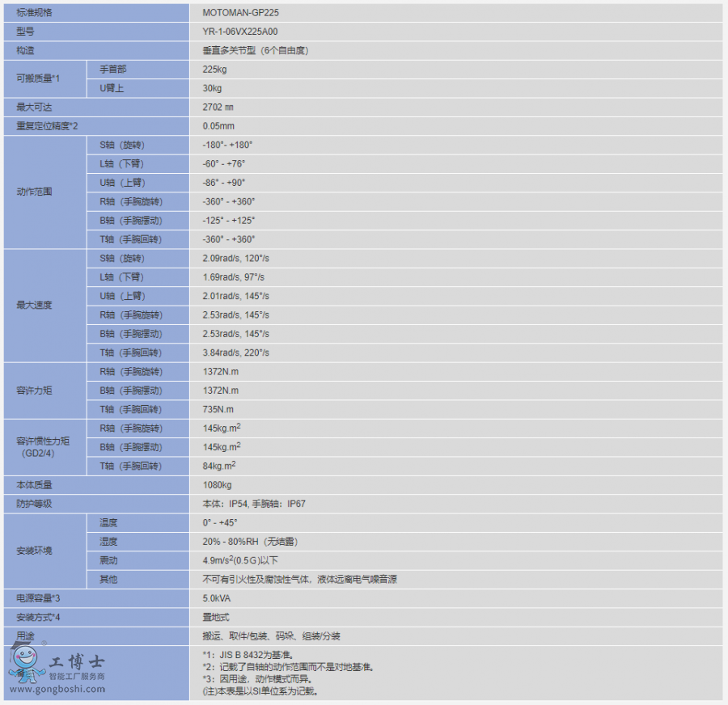Select the '2702 mm' reach value

point(218,108)
